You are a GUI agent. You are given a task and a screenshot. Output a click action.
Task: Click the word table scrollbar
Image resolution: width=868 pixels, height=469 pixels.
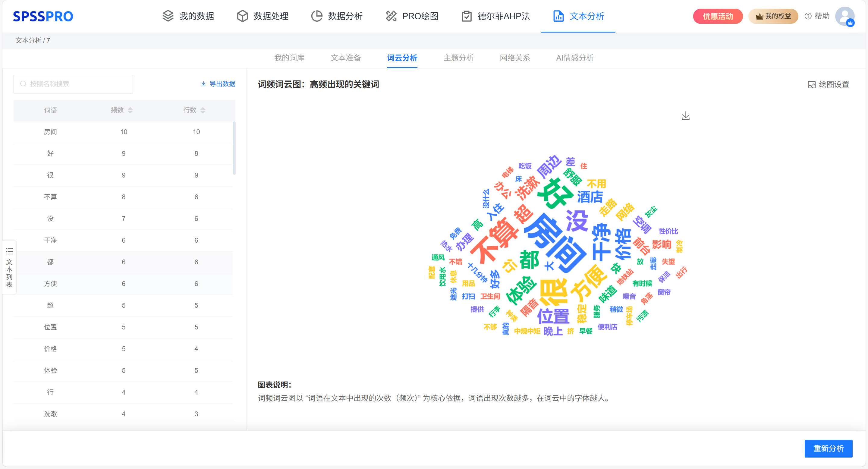234,148
